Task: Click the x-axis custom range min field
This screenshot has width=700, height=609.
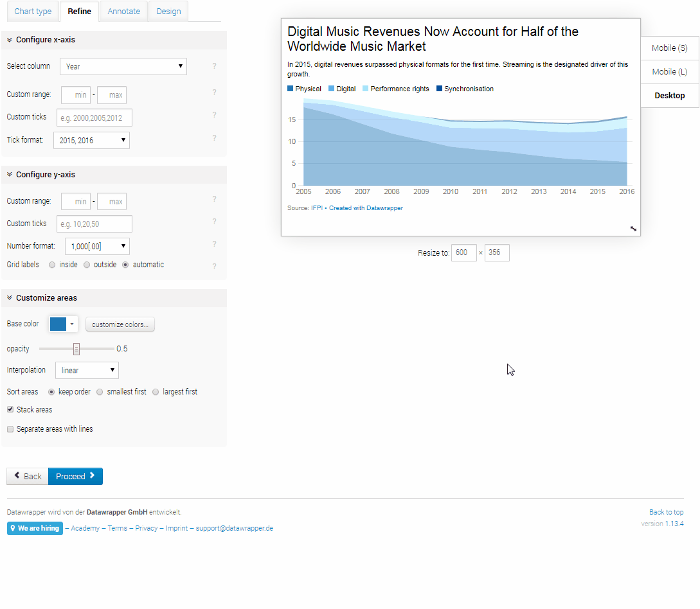Action: pyautogui.click(x=76, y=95)
